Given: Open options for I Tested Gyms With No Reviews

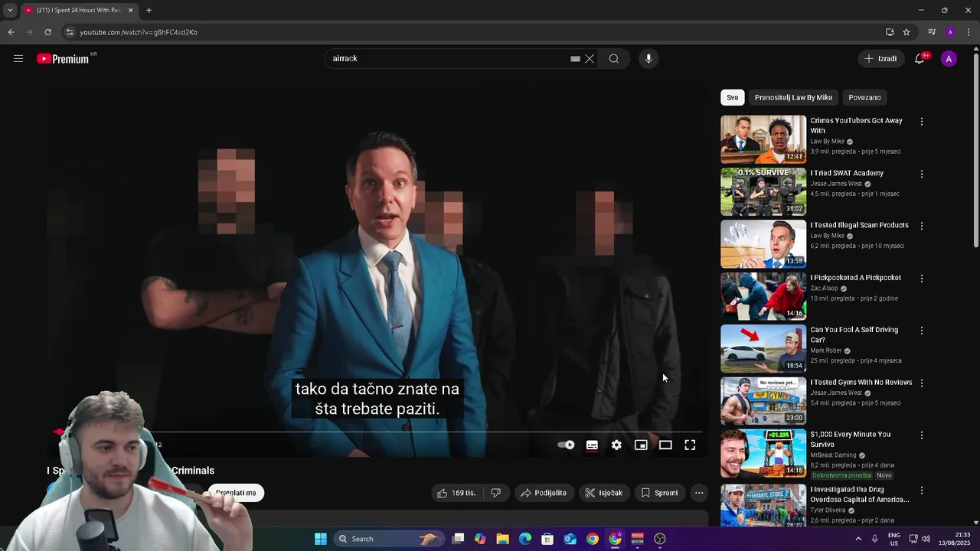Looking at the screenshot, I should pos(922,383).
